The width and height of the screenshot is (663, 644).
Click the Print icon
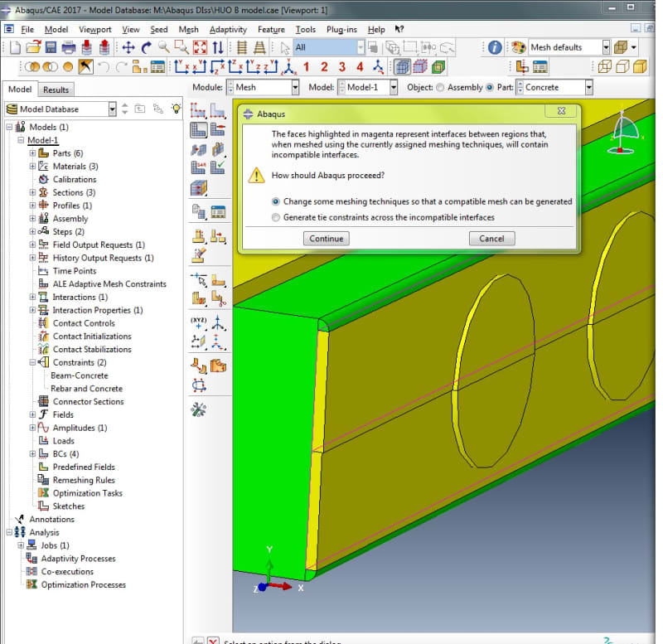(x=69, y=47)
